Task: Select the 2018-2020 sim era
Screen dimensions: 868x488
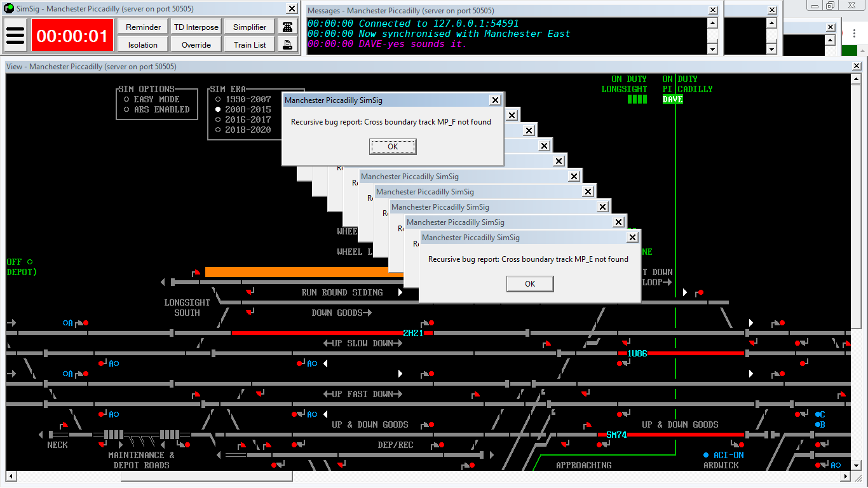Action: (x=219, y=130)
